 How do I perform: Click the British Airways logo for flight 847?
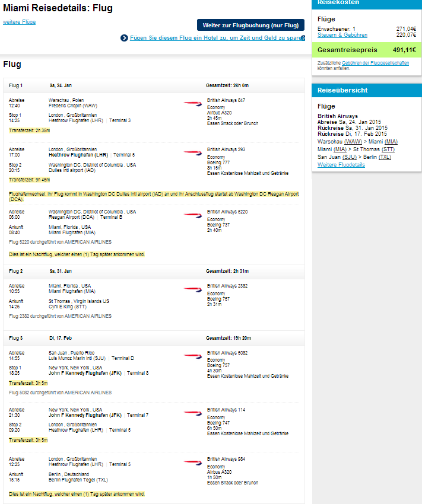(x=193, y=104)
